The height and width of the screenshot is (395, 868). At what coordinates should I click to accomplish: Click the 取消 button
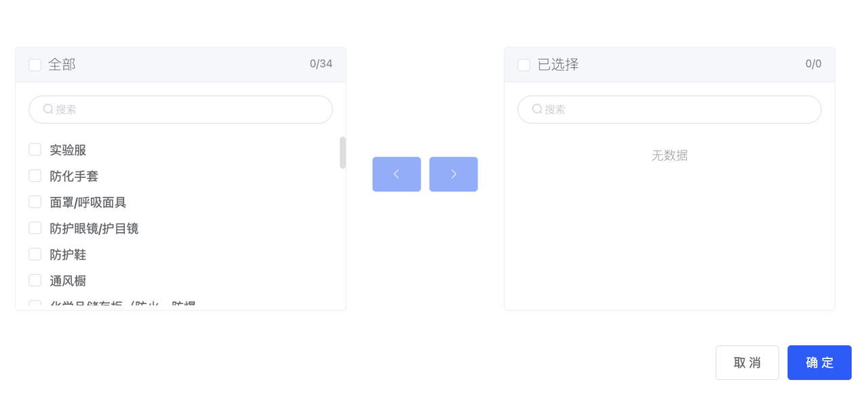[747, 362]
